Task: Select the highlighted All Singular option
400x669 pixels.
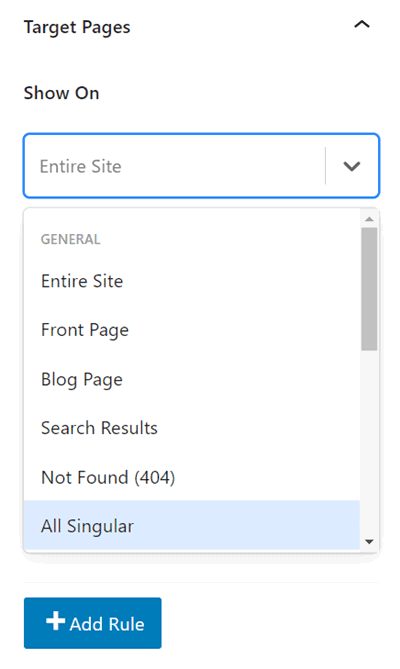Action: point(192,526)
